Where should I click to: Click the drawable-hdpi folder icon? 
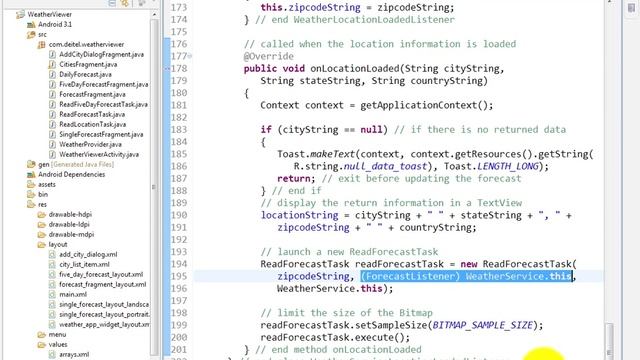pos(42,215)
